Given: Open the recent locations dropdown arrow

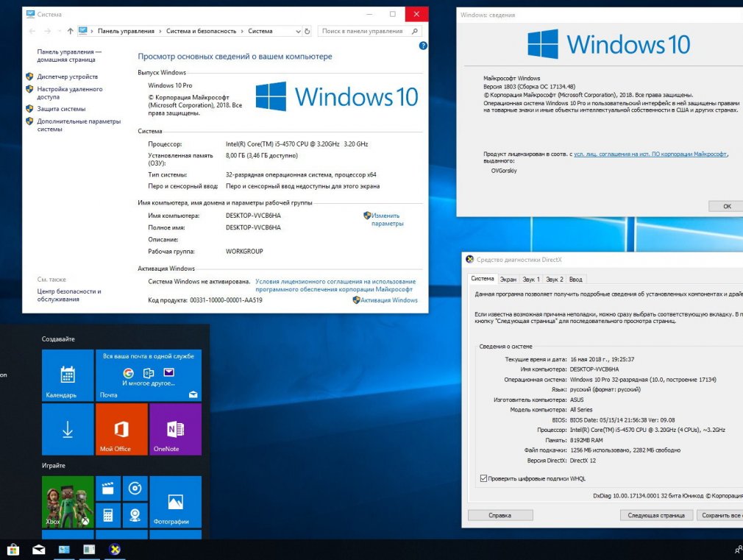Looking at the screenshot, I should pyautogui.click(x=60, y=32).
